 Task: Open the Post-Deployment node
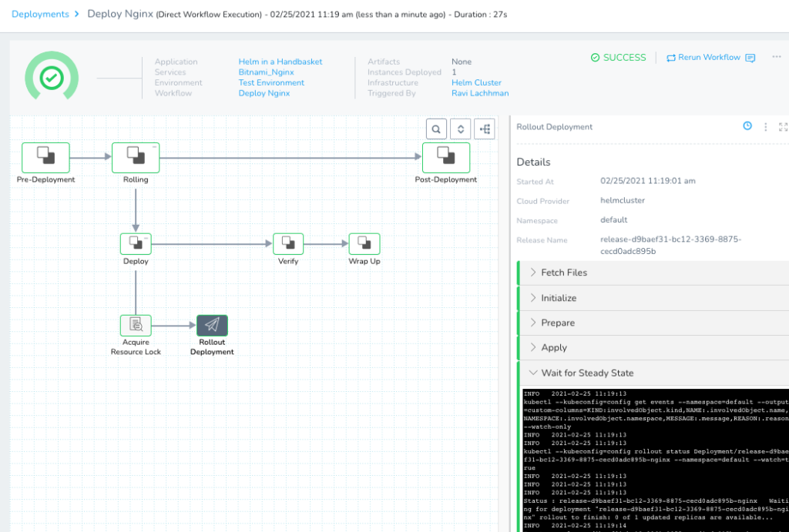[446, 157]
